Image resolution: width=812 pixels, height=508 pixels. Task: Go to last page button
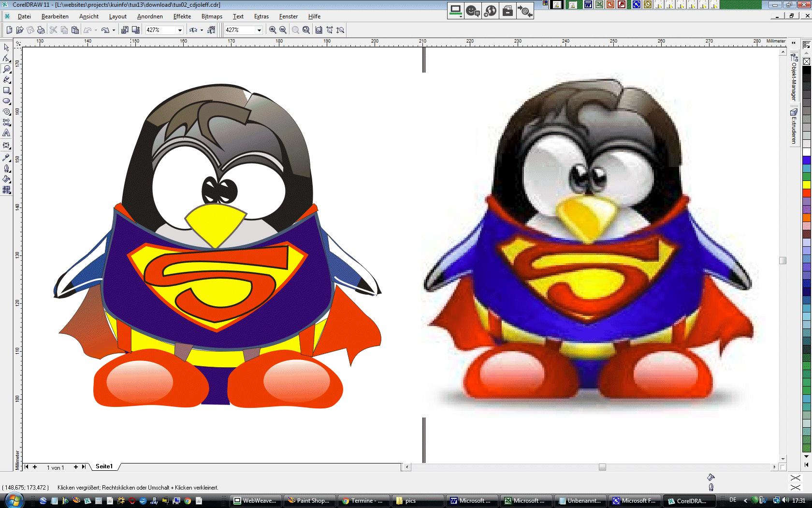click(x=84, y=467)
